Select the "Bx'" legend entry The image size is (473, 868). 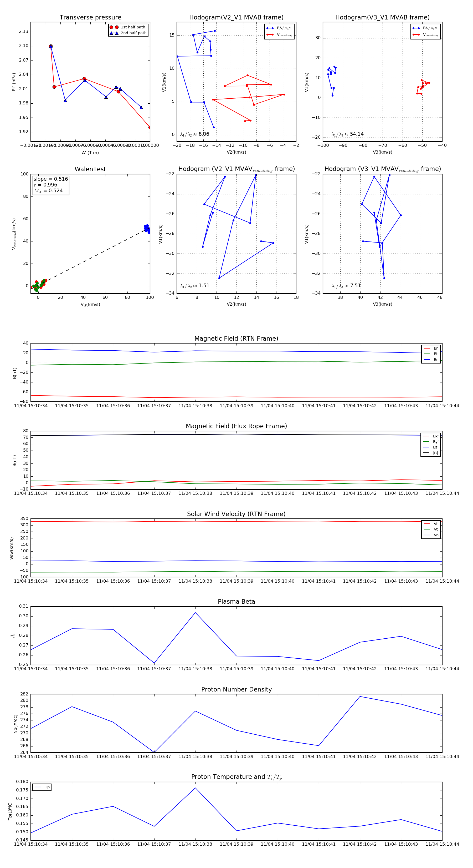click(431, 436)
